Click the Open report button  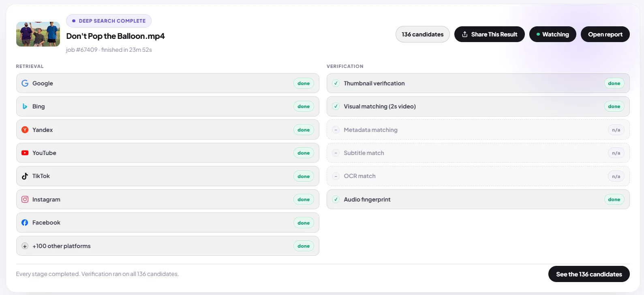(x=605, y=34)
